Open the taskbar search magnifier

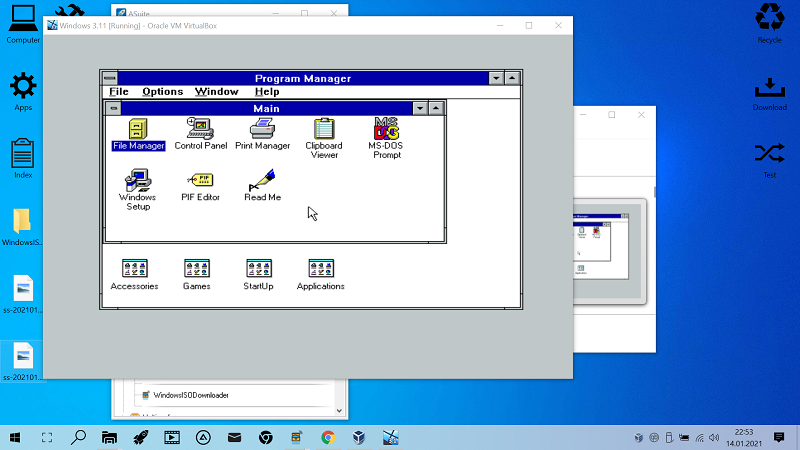coord(78,437)
